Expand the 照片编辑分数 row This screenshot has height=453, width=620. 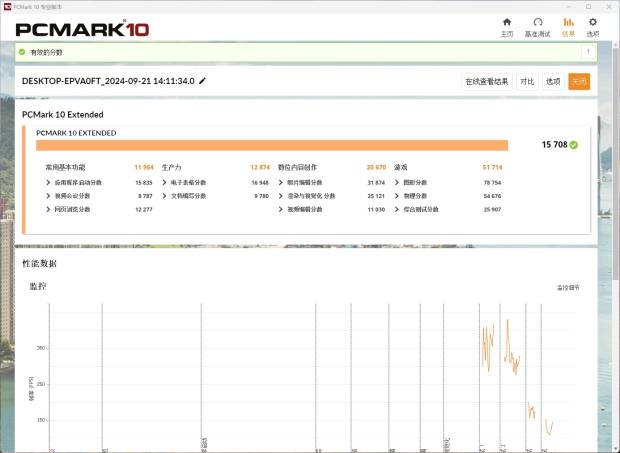click(281, 183)
